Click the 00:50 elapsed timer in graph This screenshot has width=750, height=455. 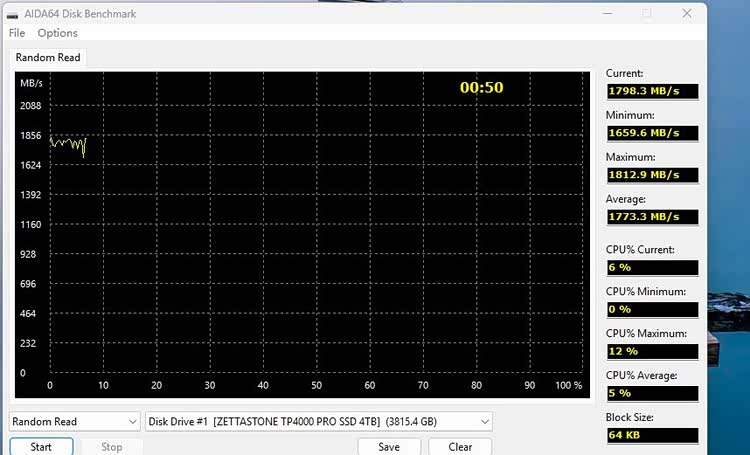pos(481,88)
